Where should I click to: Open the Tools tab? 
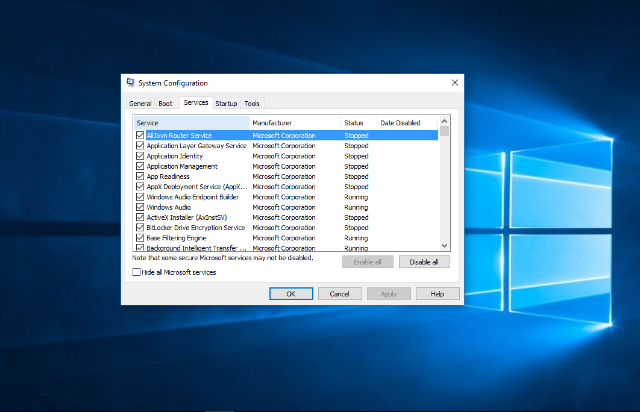[252, 103]
